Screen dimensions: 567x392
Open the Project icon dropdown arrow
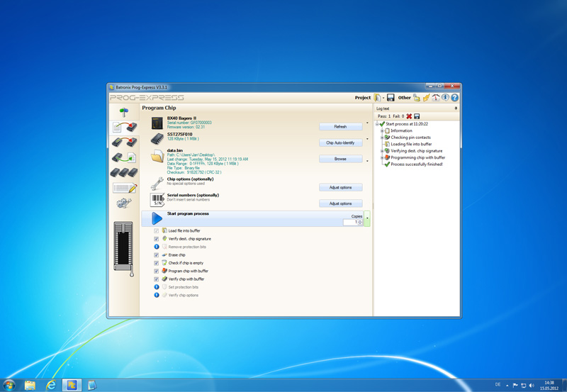click(x=383, y=98)
